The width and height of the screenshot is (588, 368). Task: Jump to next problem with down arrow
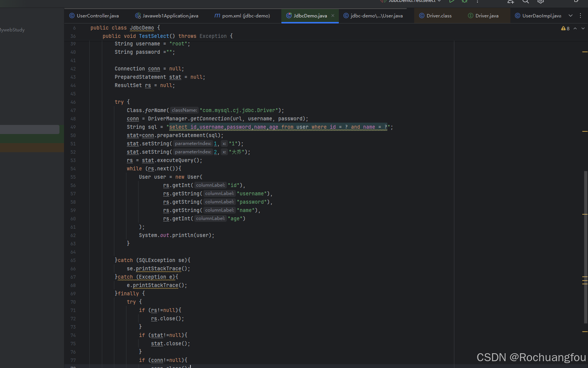(x=582, y=28)
